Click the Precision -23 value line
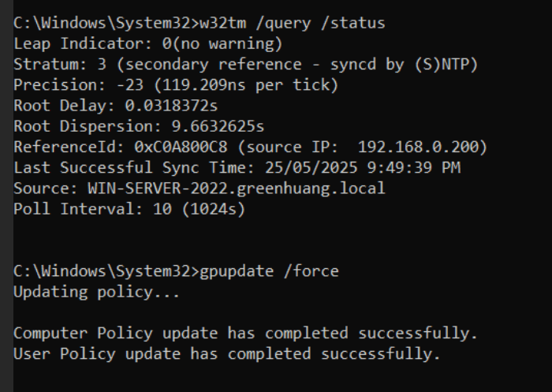Screen dimensions: 552x392 (x=176, y=85)
